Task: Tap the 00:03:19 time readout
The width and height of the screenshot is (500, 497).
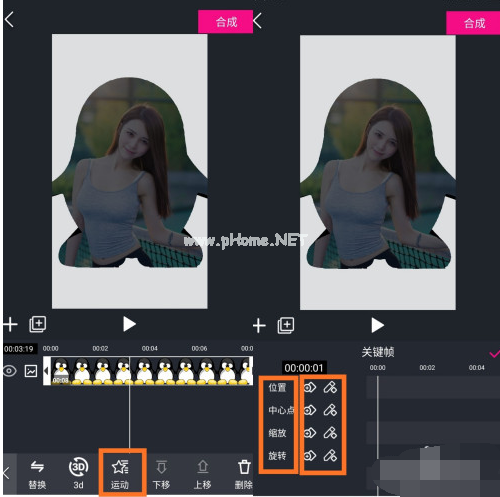Action: [19, 349]
